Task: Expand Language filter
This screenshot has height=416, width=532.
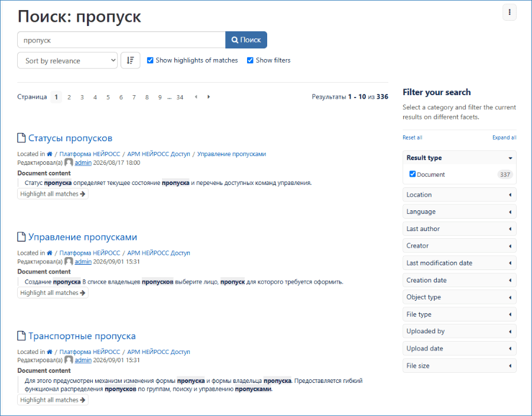Action: pos(459,212)
